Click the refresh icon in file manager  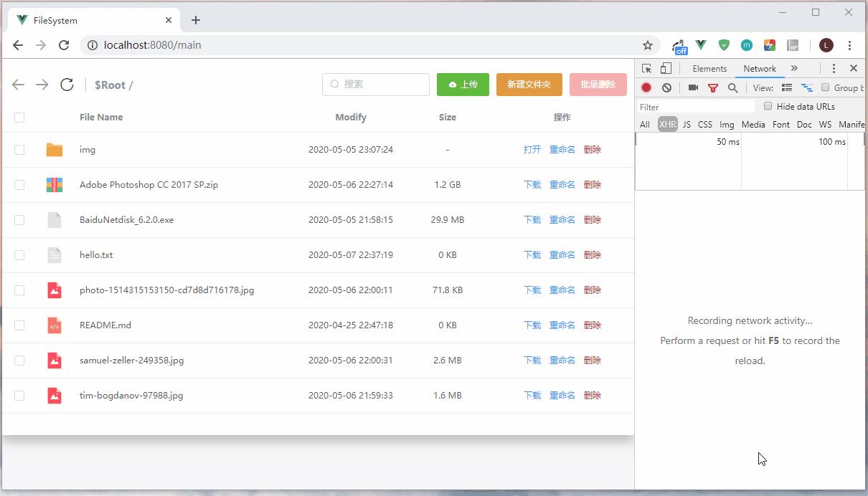tap(67, 85)
